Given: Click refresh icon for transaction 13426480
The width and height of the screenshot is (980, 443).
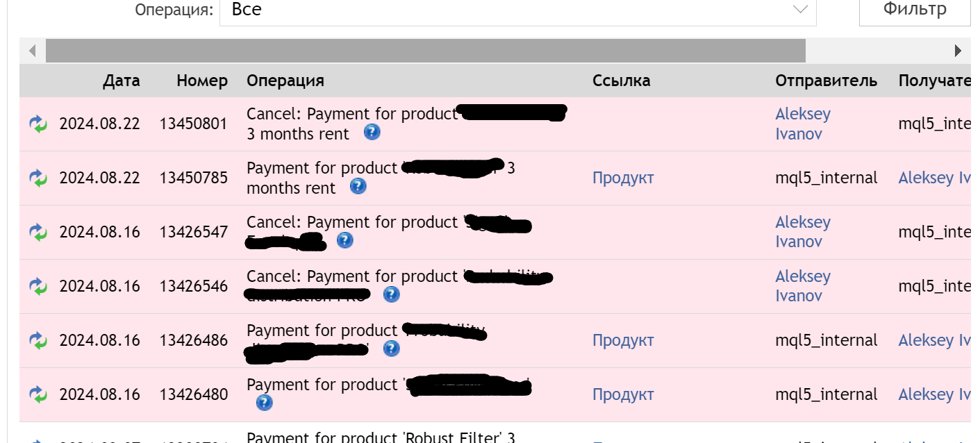Looking at the screenshot, I should pyautogui.click(x=38, y=395).
